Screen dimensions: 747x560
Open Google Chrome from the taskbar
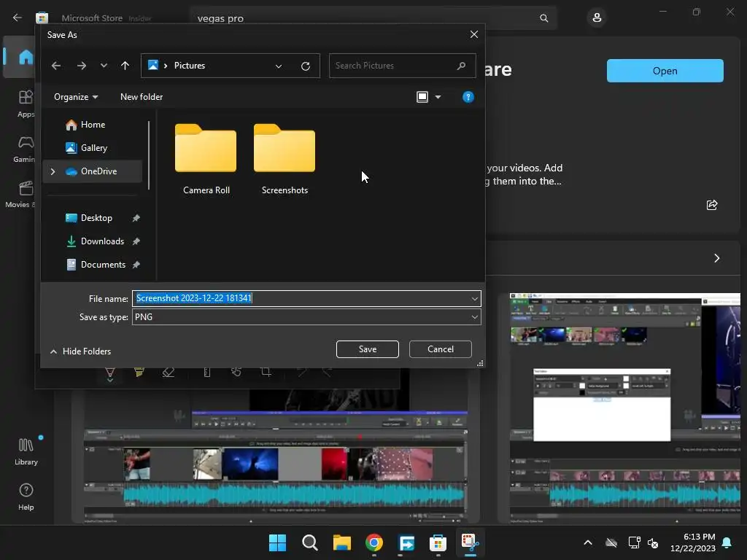point(374,543)
